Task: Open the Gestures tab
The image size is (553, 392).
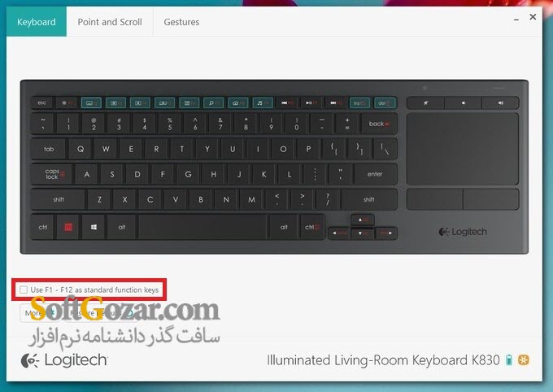Action: coord(181,22)
